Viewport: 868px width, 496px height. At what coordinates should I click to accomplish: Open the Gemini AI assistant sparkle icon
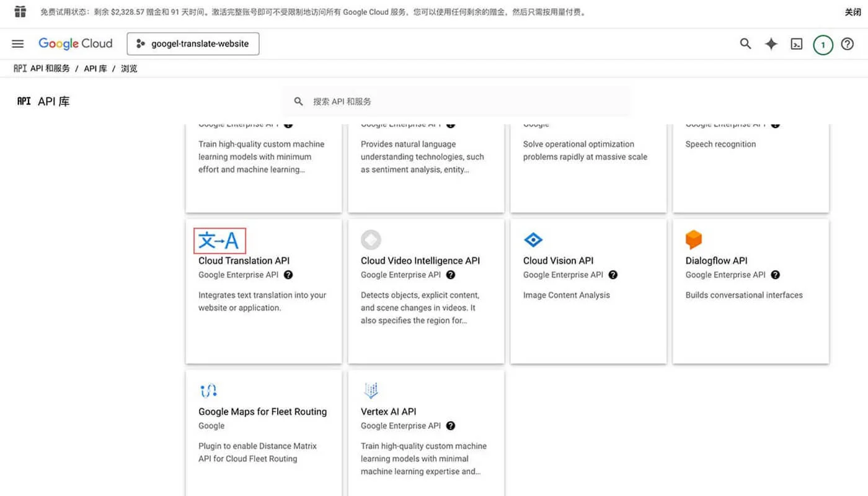(x=771, y=43)
